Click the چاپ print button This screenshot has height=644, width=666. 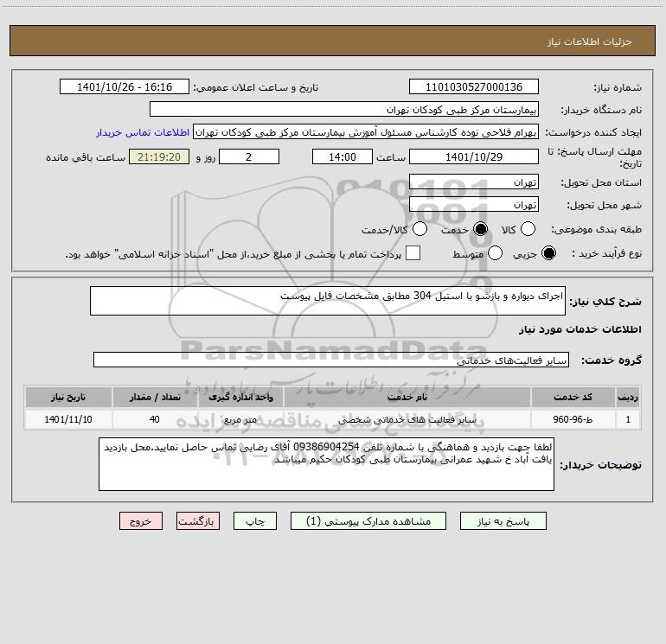(255, 521)
